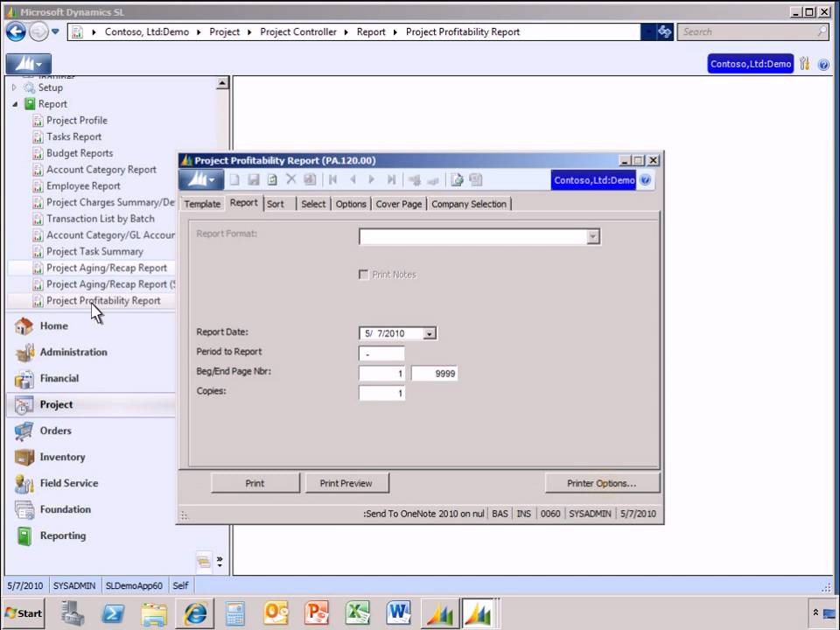Select Transaction List by Batch in the tree
Image resolution: width=840 pixels, height=630 pixels.
pos(100,219)
